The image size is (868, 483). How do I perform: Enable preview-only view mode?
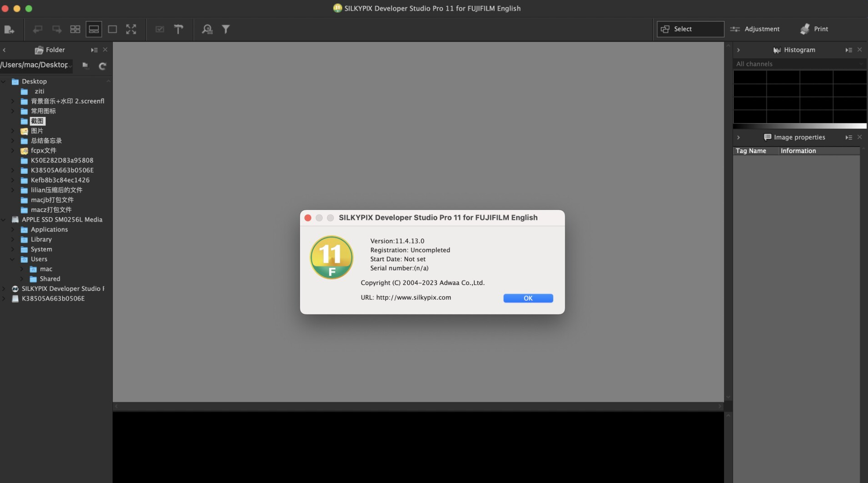point(112,29)
